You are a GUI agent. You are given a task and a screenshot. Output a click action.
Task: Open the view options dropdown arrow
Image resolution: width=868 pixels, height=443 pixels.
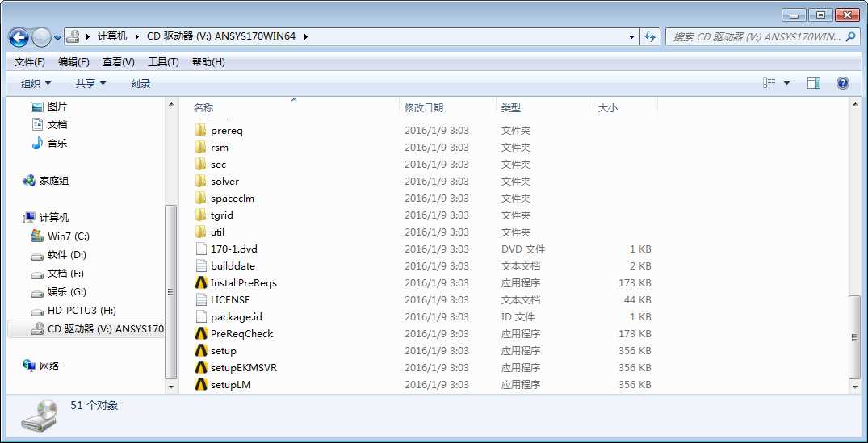tap(787, 83)
